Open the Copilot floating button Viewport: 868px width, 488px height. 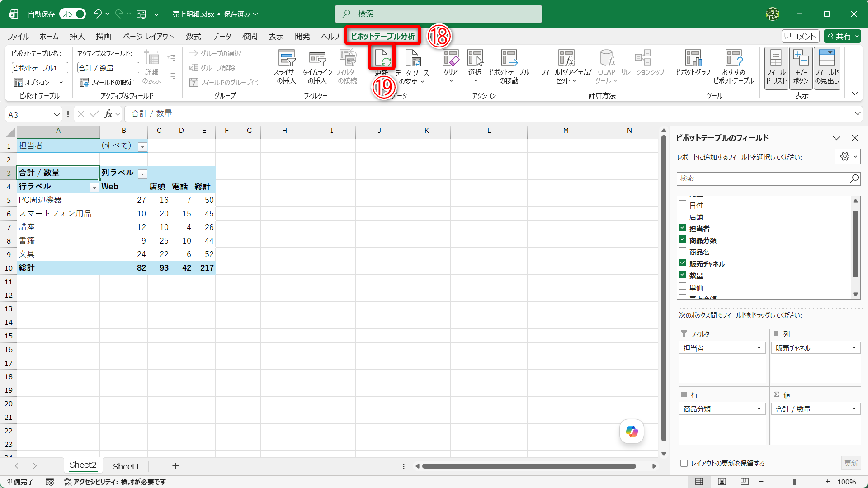[632, 432]
